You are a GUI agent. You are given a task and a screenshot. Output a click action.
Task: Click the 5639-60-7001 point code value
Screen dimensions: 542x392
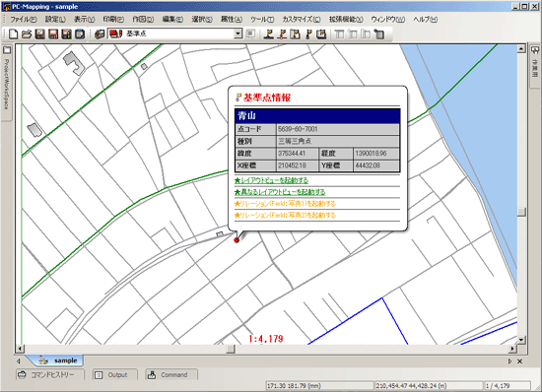click(298, 129)
